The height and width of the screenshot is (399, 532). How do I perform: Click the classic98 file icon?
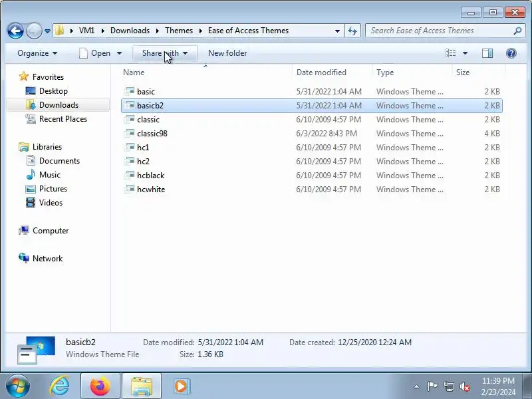(129, 133)
